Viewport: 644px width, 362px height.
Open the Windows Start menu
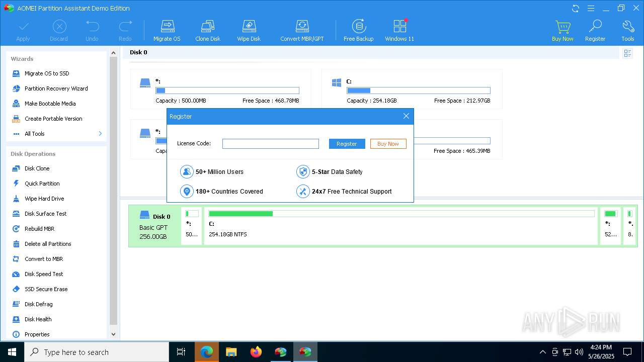(x=12, y=352)
